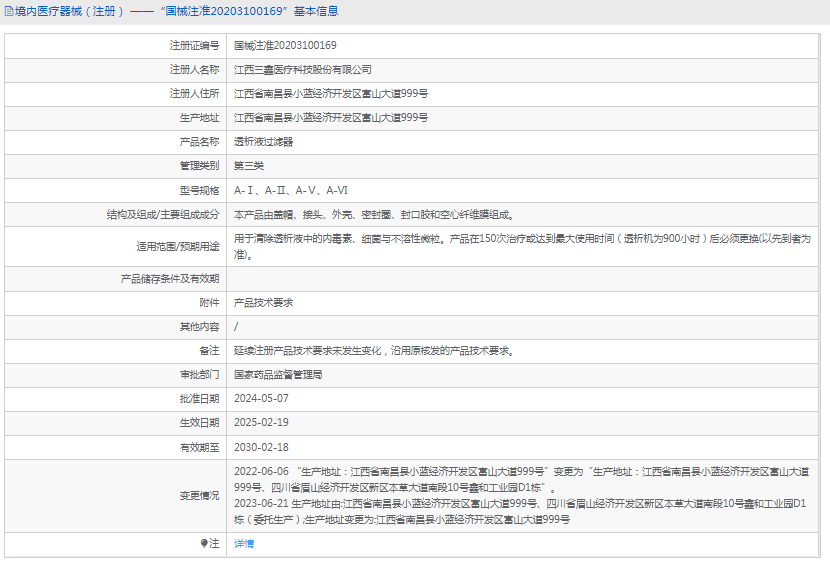Click effective date 2025-02-19
Screen dimensions: 830x566
[x=261, y=423]
